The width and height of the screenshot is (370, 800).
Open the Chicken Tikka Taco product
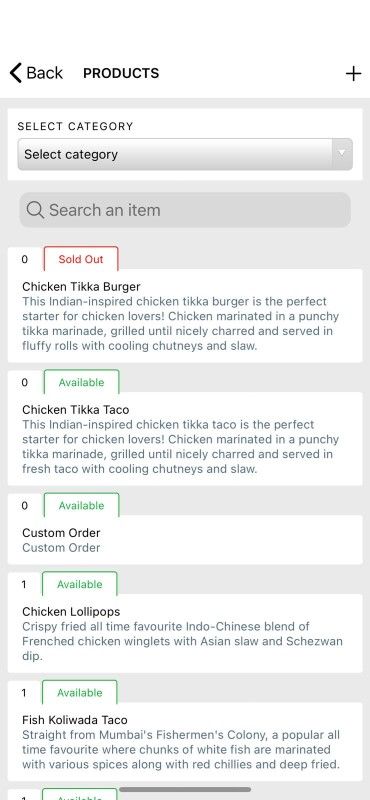click(185, 439)
